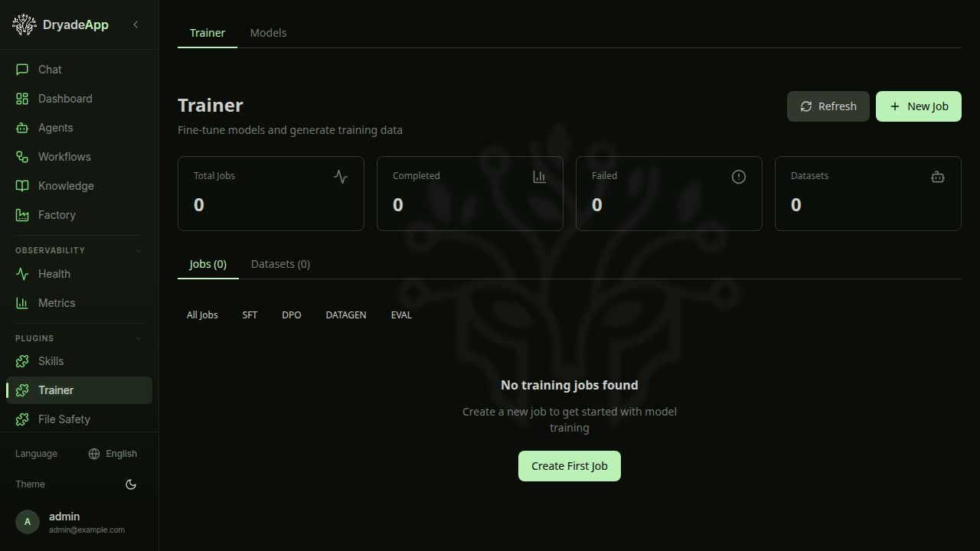Screen dimensions: 980x551
Task: Filter jobs by DPO
Action: pos(291,315)
